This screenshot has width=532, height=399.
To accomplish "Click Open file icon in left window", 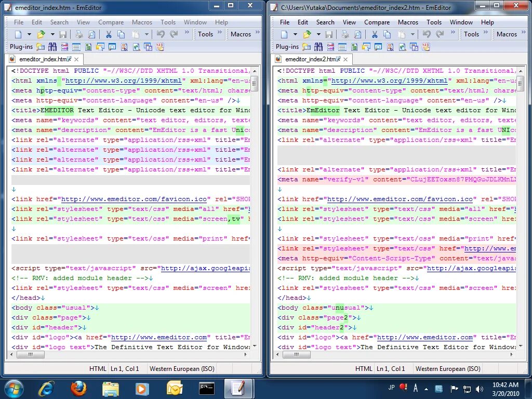I will pos(41,34).
